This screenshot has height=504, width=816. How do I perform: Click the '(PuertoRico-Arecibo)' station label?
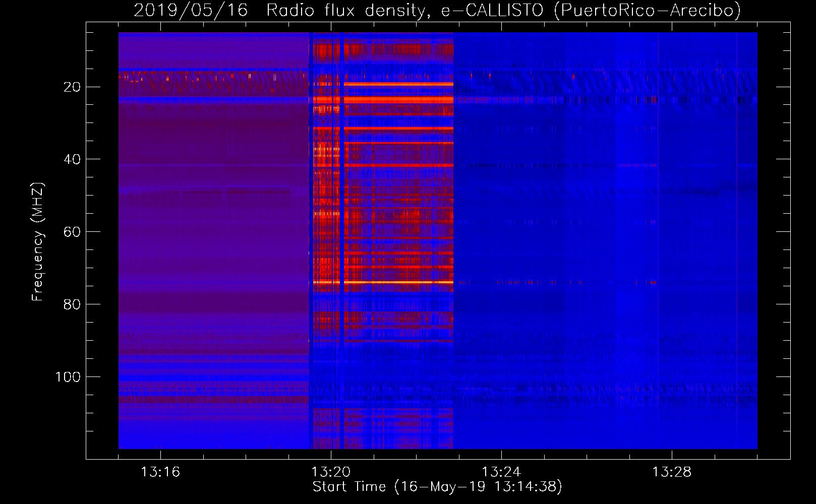coord(647,10)
